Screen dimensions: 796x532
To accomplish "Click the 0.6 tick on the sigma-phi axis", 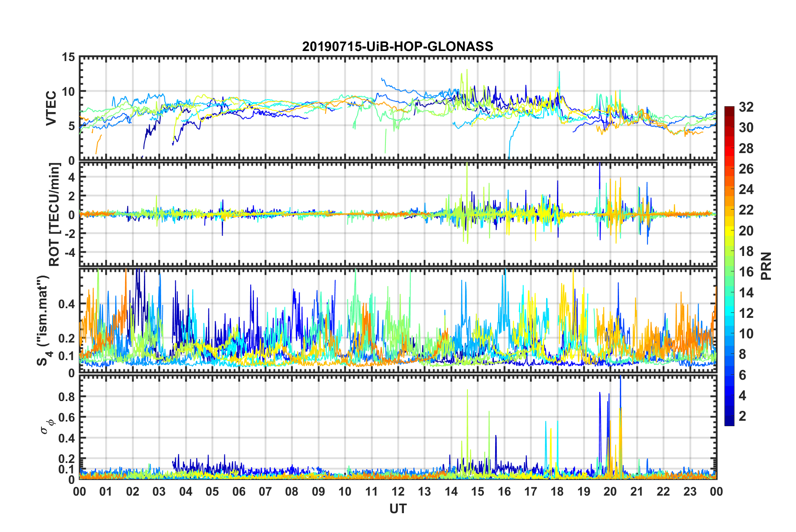I will tap(67, 417).
